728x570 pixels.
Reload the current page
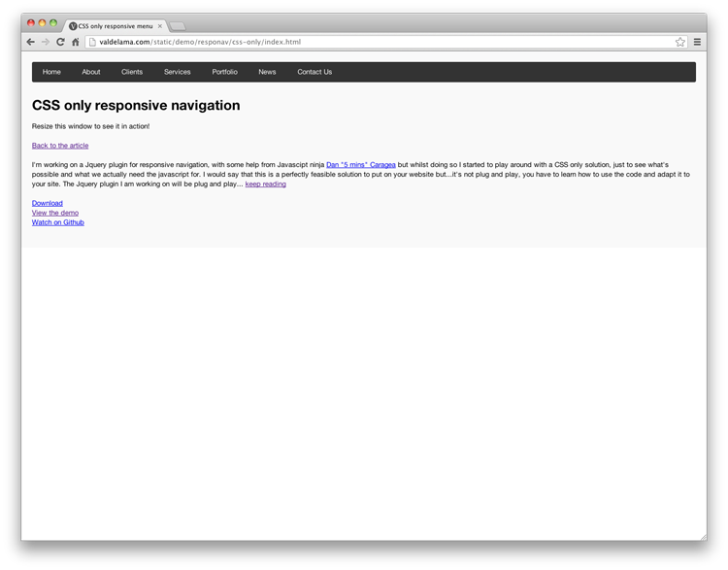(x=60, y=42)
